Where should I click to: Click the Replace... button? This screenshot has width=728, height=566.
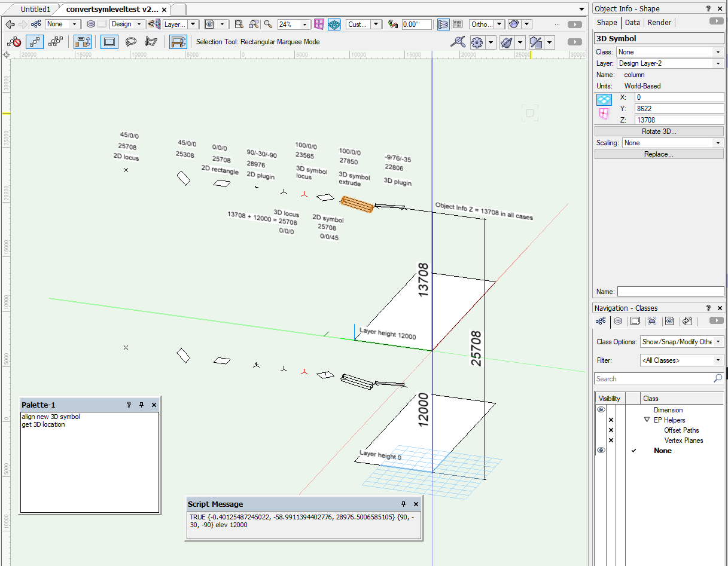coord(659,154)
